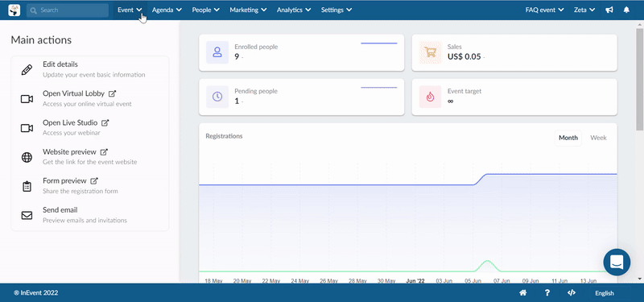
Task: Click external link icon beside Website preview
Action: (x=104, y=152)
